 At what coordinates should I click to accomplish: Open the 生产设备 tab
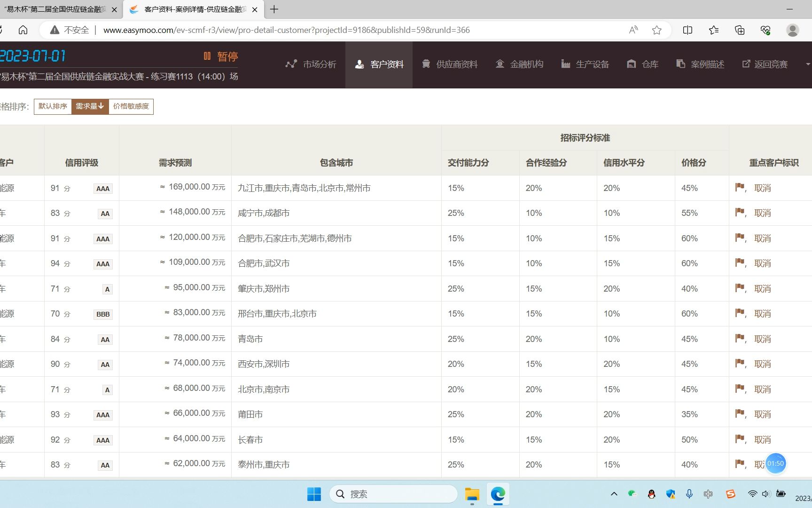tap(585, 64)
